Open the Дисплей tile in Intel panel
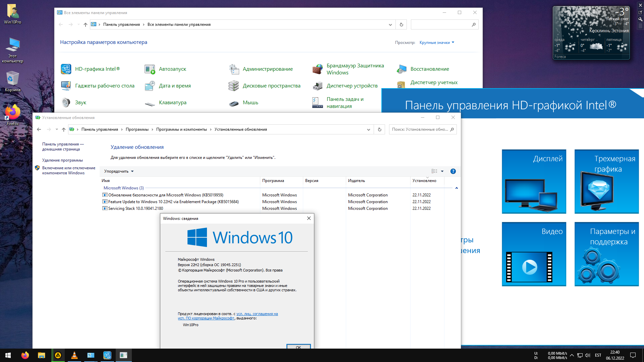Image resolution: width=644 pixels, height=362 pixels. coord(534,181)
